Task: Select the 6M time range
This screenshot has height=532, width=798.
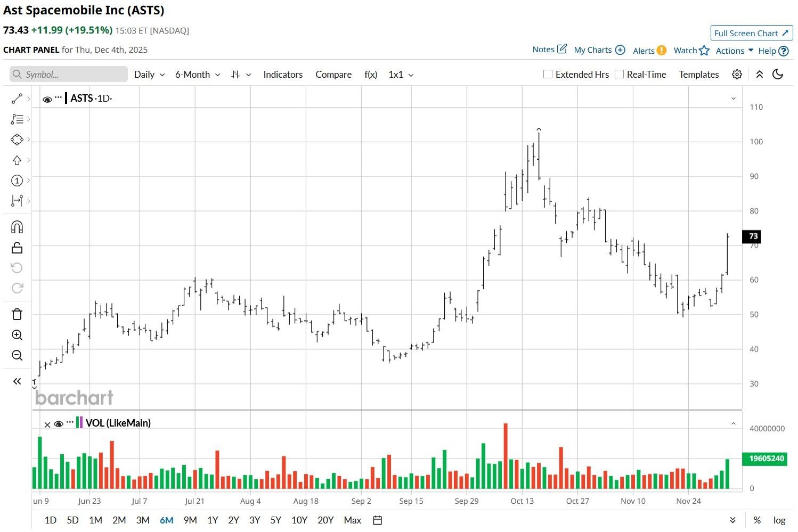Action: point(166,520)
